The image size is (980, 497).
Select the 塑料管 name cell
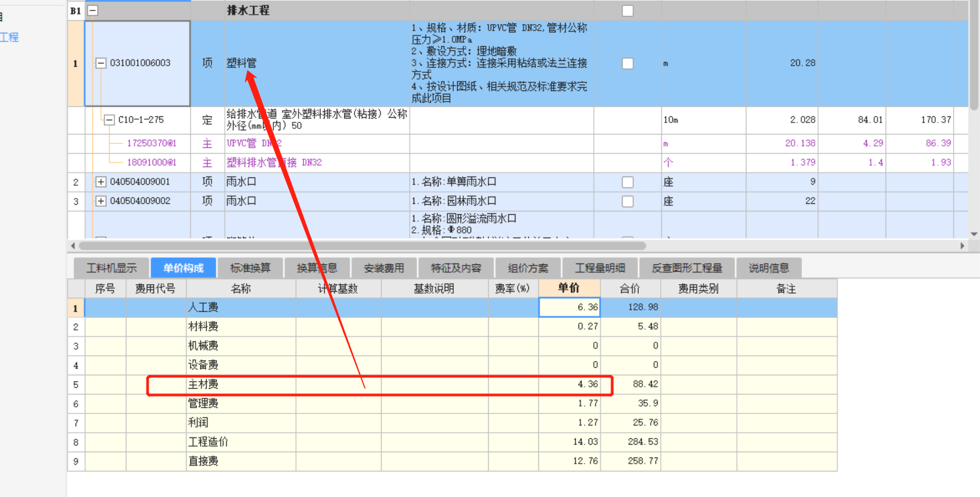(x=317, y=64)
